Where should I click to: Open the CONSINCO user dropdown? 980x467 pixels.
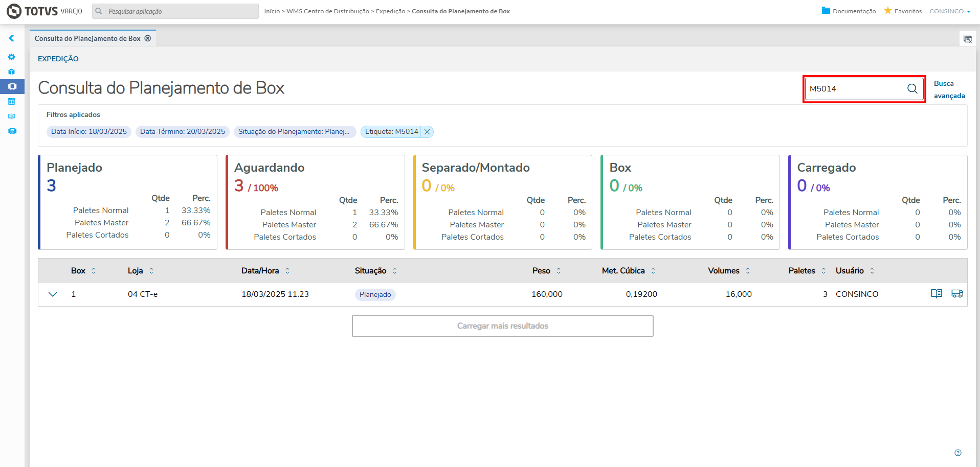950,11
